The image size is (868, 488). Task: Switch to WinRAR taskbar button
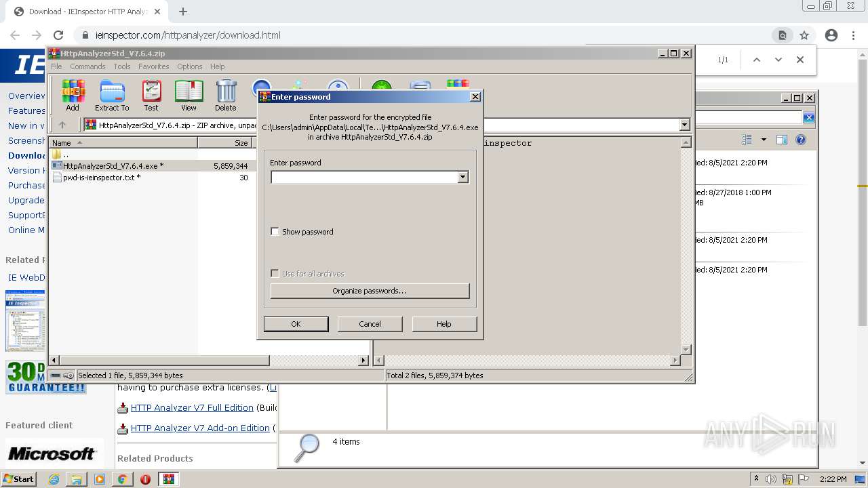coord(169,479)
